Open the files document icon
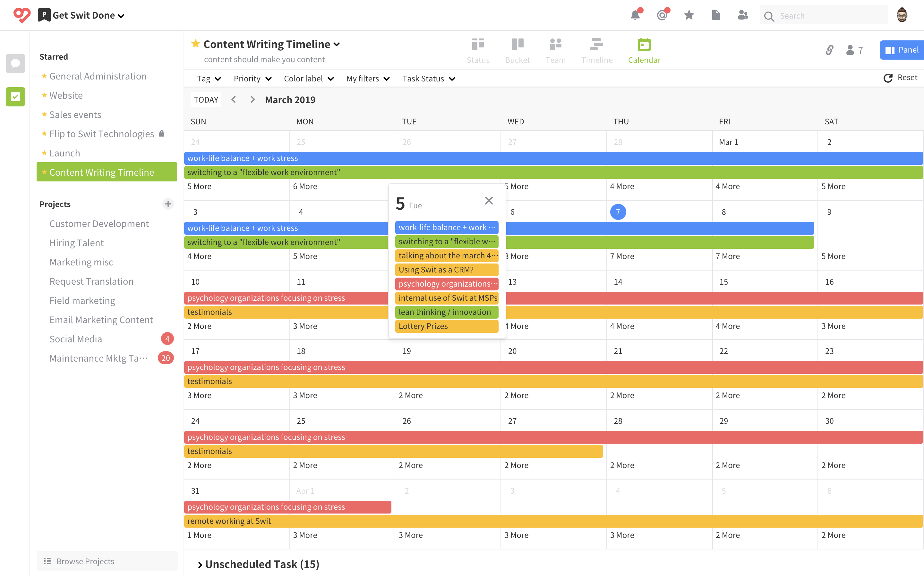The height and width of the screenshot is (577, 924). point(716,15)
